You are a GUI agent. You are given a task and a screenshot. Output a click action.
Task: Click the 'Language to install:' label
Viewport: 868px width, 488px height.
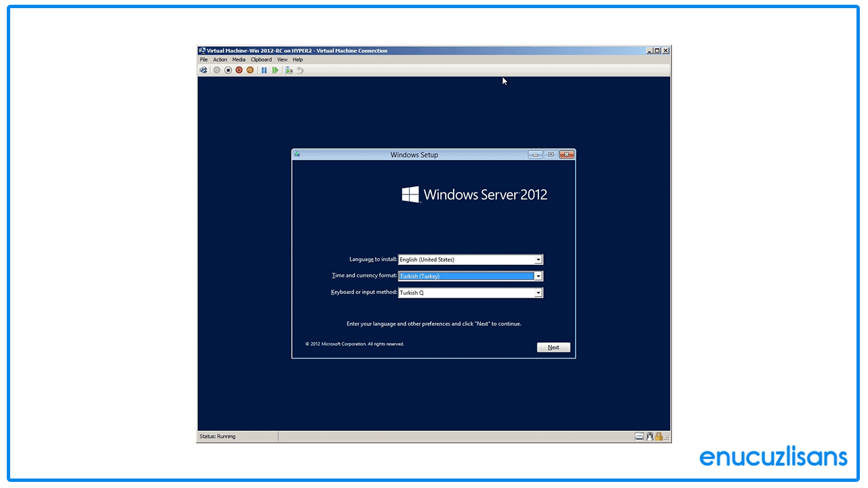tap(373, 260)
